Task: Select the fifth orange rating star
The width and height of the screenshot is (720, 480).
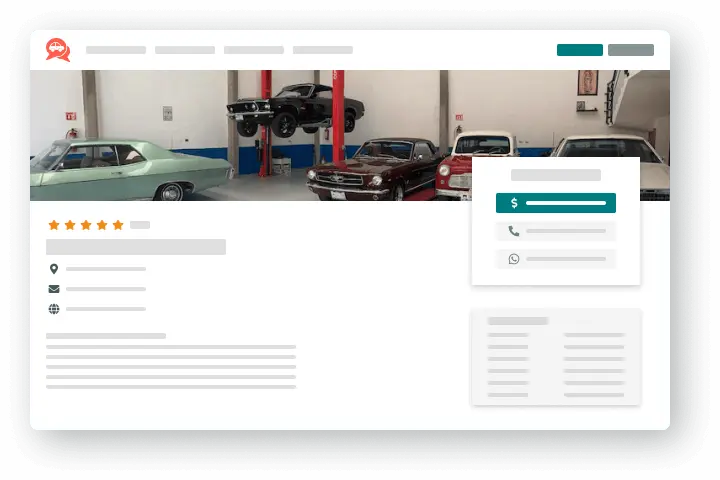Action: tap(118, 225)
